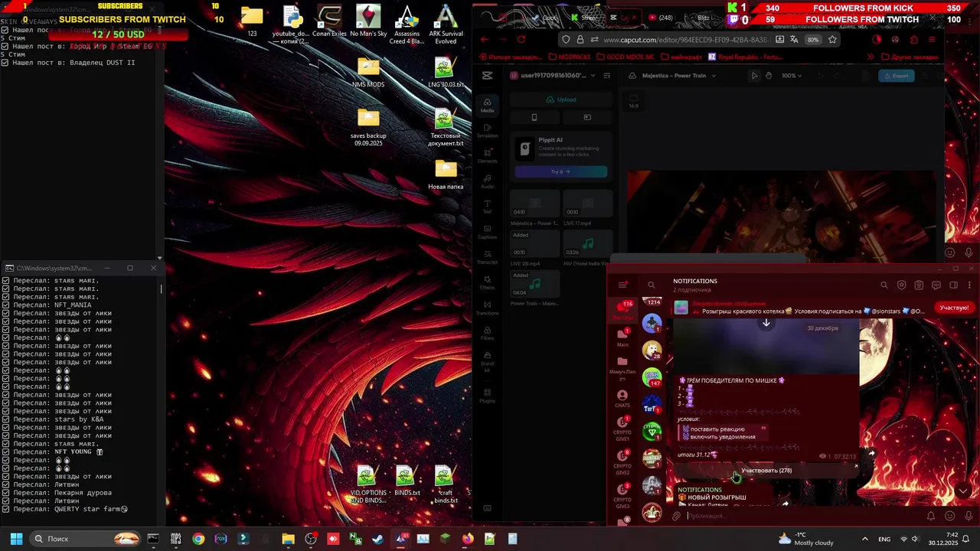980x551 pixels.
Task: Expand the Majestica – Power Train project dropdown
Action: click(714, 75)
